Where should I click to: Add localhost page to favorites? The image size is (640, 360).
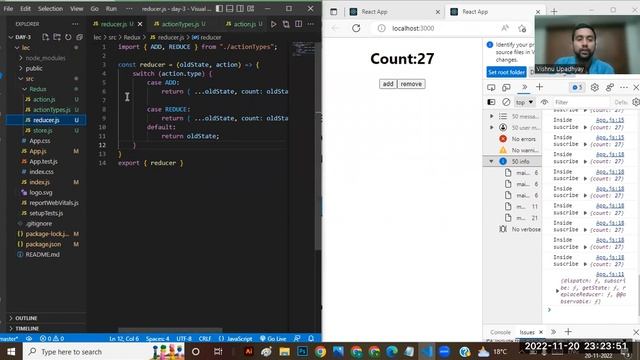click(522, 28)
